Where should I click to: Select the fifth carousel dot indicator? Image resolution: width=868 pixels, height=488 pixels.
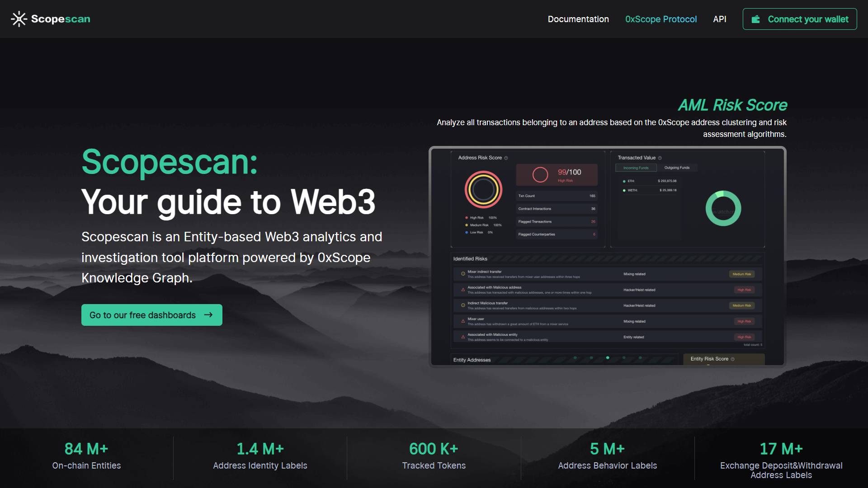tap(640, 358)
